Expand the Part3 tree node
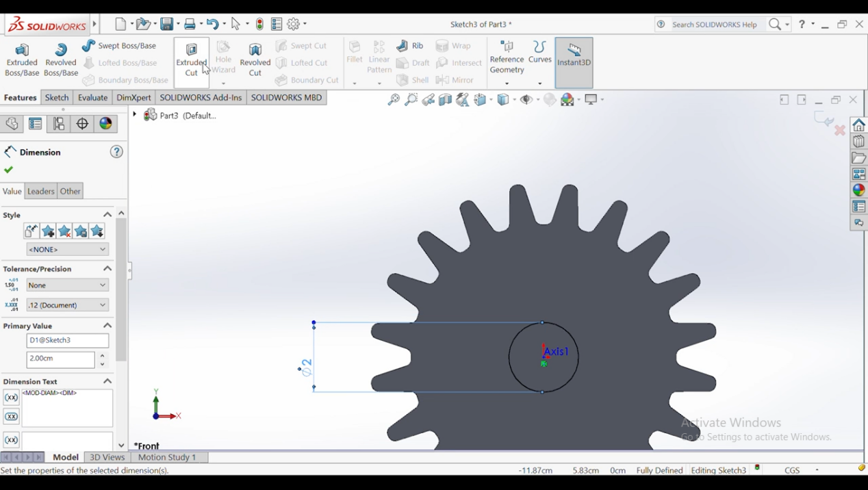868x490 pixels. pos(135,115)
